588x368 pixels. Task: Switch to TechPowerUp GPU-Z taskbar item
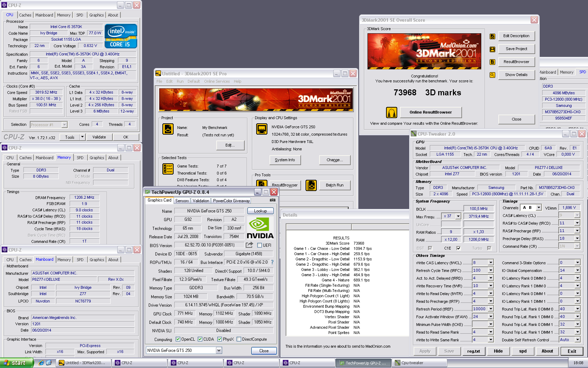363,363
